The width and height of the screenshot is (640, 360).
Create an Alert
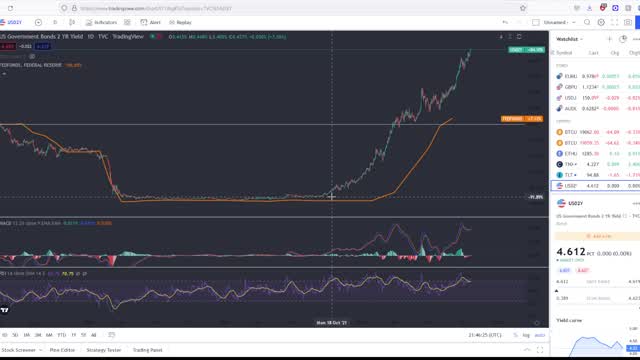tap(151, 22)
